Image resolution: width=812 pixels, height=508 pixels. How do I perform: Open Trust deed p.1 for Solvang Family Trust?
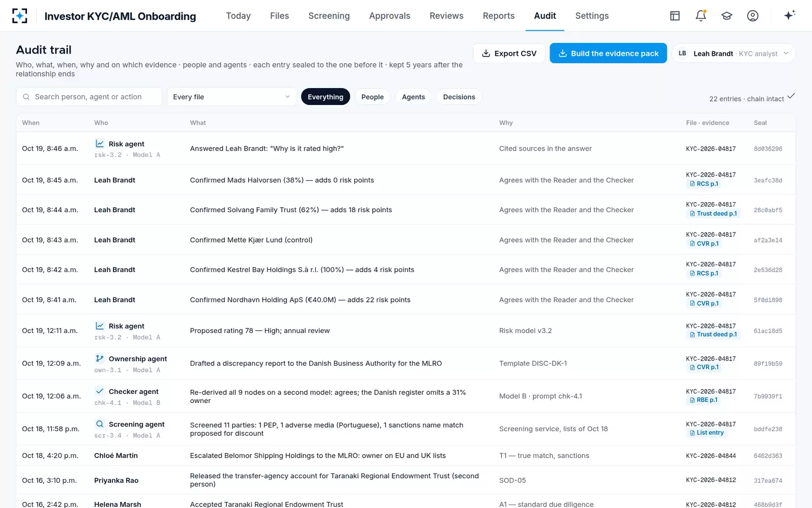coord(713,214)
